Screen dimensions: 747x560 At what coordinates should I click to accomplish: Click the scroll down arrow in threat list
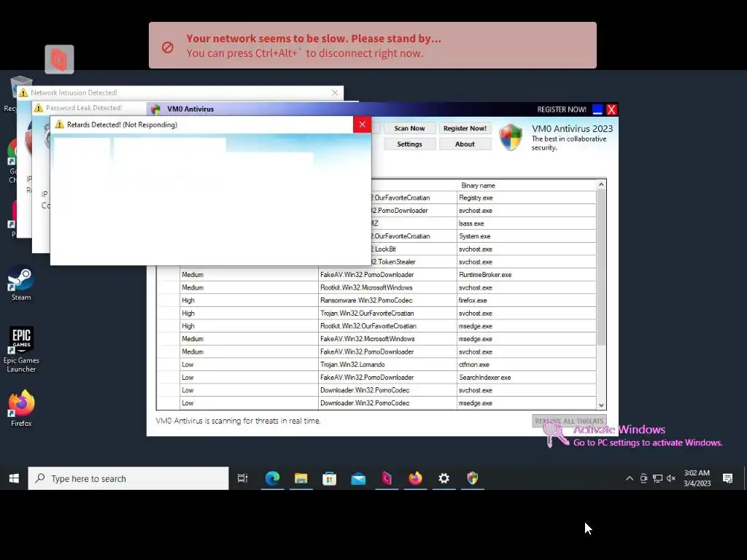tap(601, 405)
